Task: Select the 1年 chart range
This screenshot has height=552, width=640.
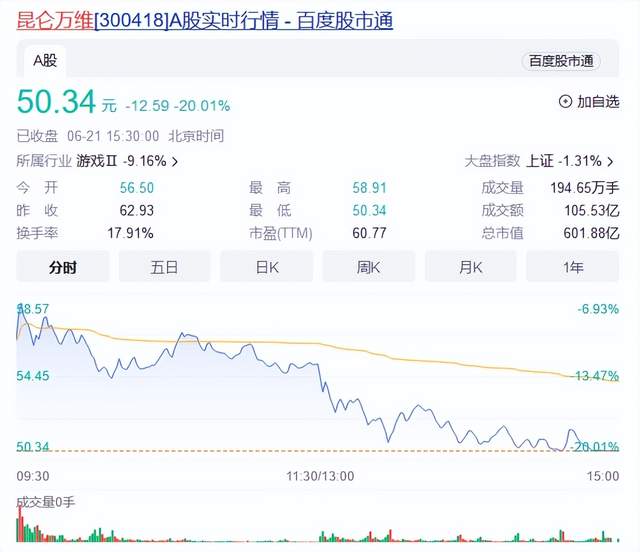Action: tap(574, 267)
